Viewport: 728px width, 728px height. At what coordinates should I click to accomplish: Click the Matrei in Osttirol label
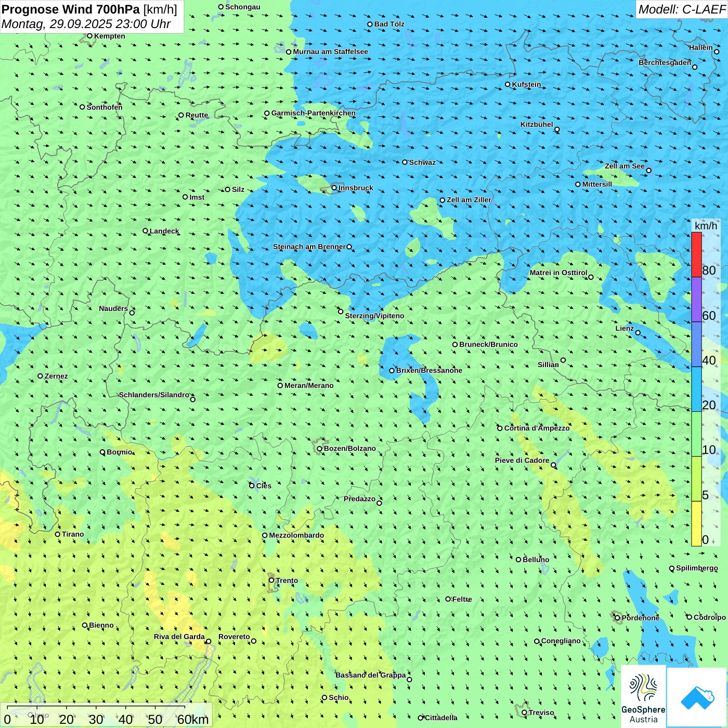pos(558,272)
